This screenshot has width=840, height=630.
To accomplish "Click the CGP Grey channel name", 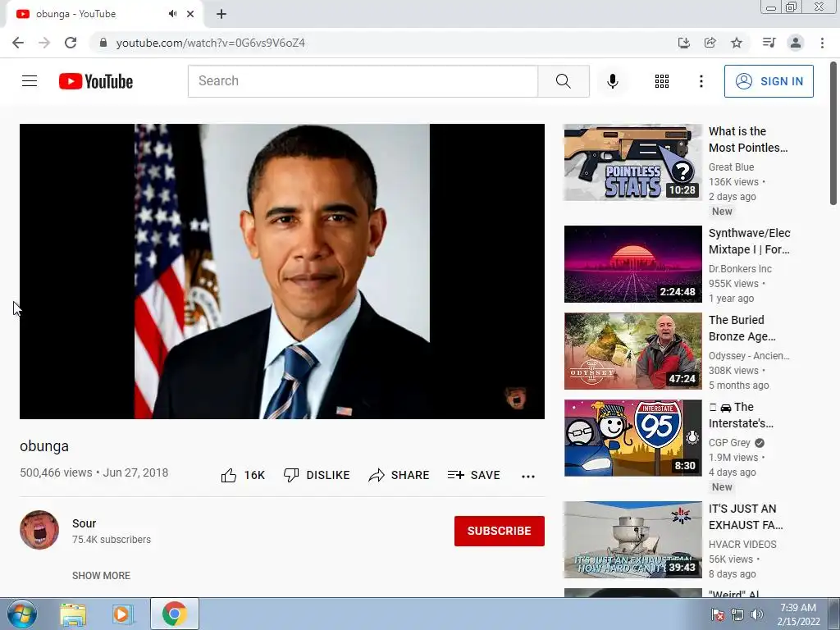I will coord(729,443).
